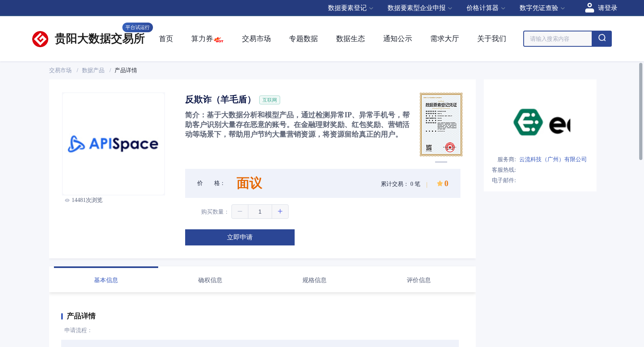This screenshot has height=347, width=644.
Task: Open the 数据生态 menu item
Action: [351, 39]
